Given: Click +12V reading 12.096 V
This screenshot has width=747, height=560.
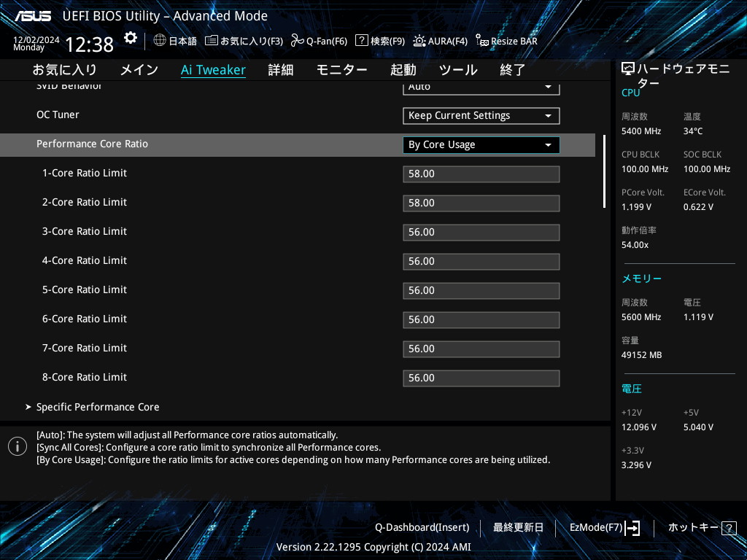Looking at the screenshot, I should [x=639, y=427].
